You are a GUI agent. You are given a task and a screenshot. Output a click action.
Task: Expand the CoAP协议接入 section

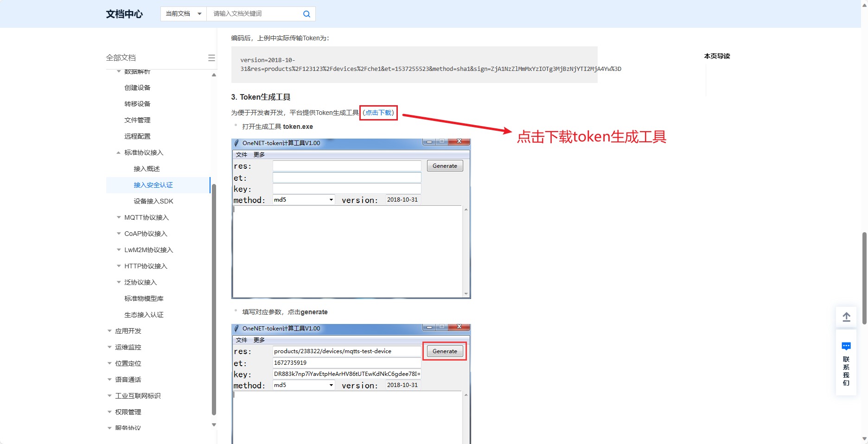click(146, 234)
